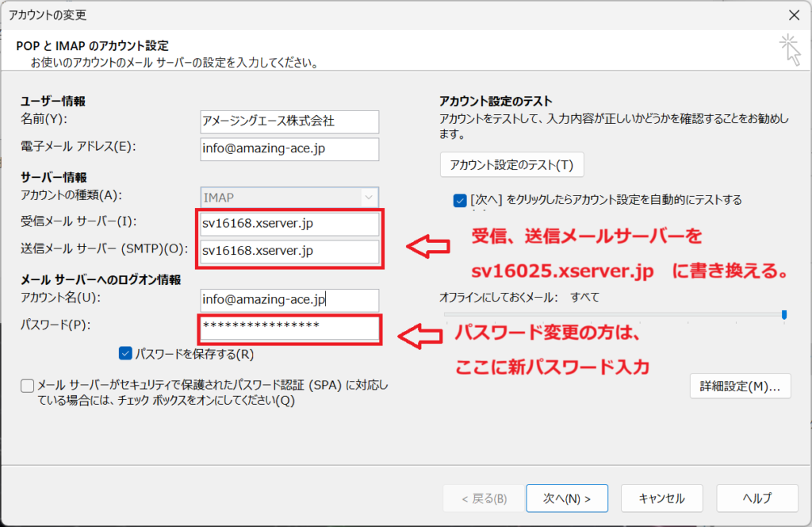
Task: Click the メール サーバーへのログオン情報 heading
Action: (101, 280)
